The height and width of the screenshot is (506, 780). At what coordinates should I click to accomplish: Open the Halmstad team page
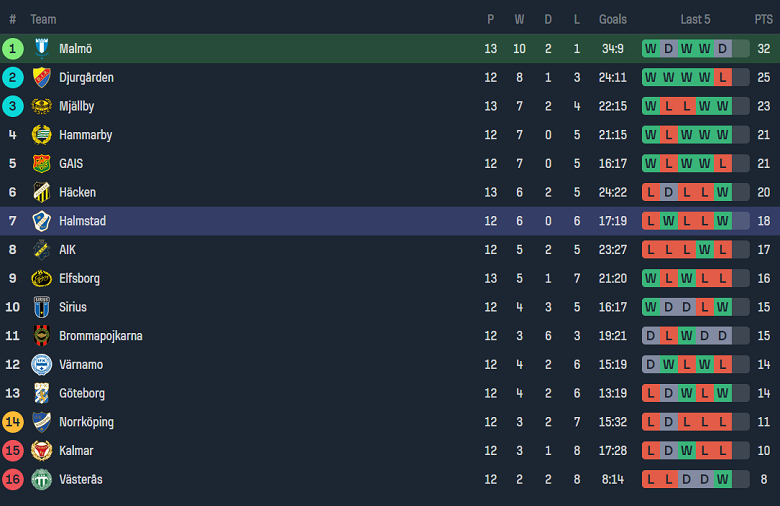(83, 221)
